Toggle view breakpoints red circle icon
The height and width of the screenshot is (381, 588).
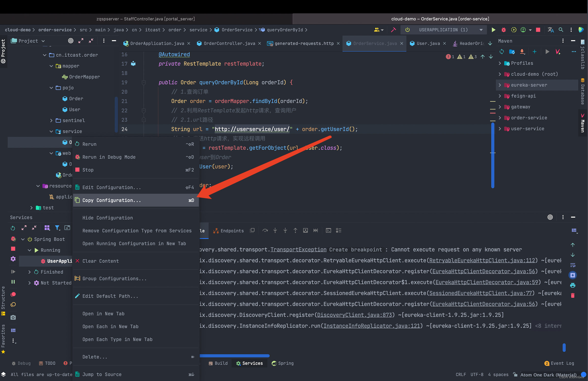[13, 294]
